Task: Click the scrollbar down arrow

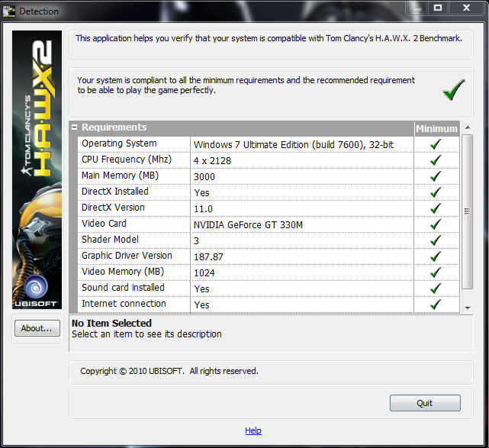Action: coord(468,308)
